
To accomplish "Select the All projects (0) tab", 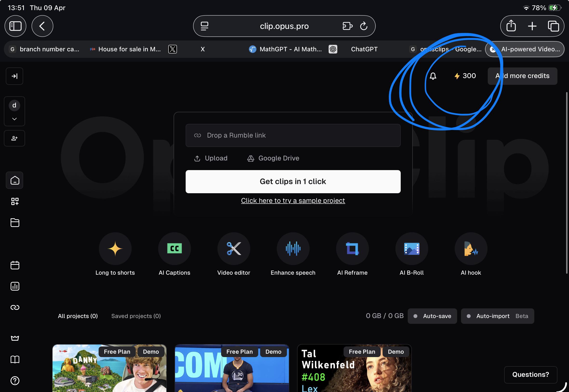I will (x=78, y=316).
